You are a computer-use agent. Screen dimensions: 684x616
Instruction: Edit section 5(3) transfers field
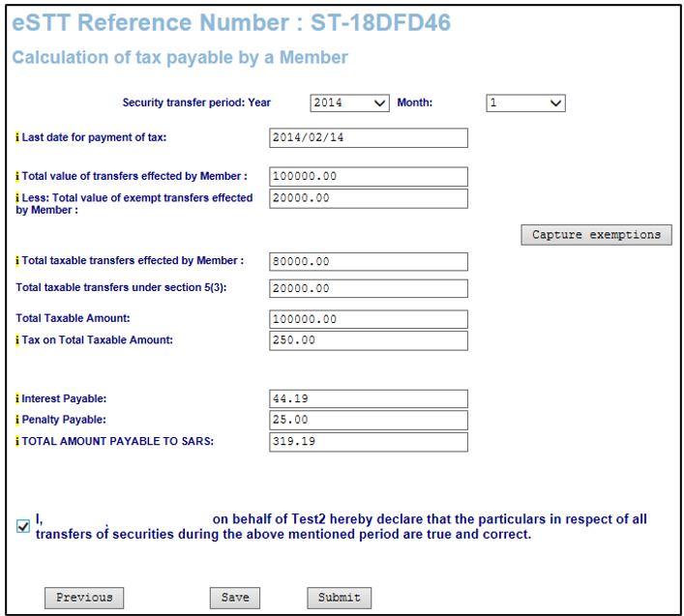[369, 288]
